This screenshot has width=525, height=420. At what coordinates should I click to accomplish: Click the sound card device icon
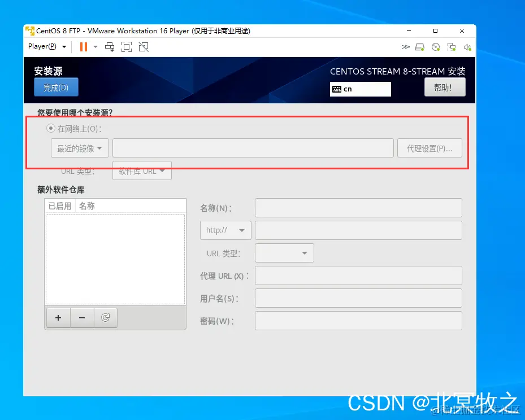pos(467,47)
